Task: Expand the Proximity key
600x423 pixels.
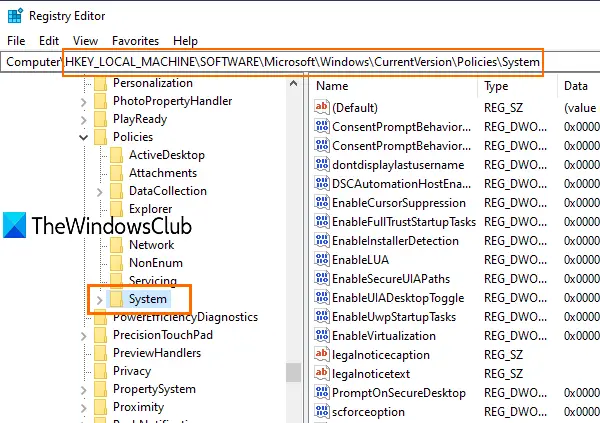Action: [83, 408]
